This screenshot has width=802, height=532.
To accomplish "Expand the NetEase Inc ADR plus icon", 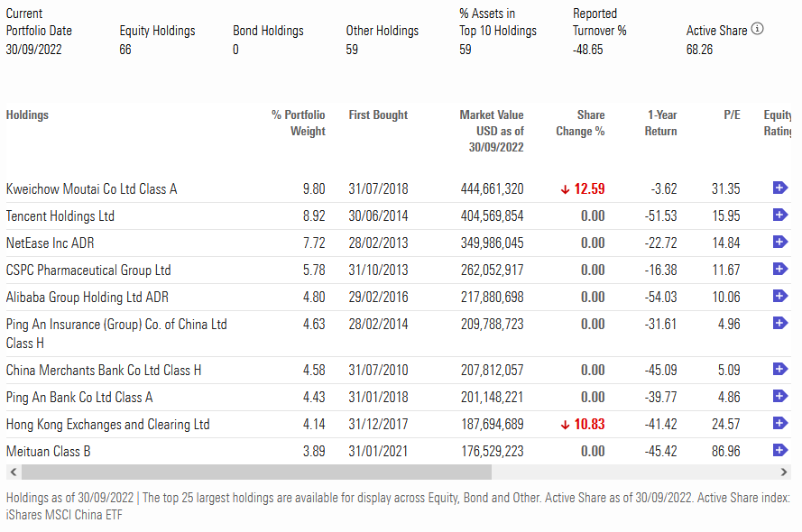I will (x=780, y=242).
